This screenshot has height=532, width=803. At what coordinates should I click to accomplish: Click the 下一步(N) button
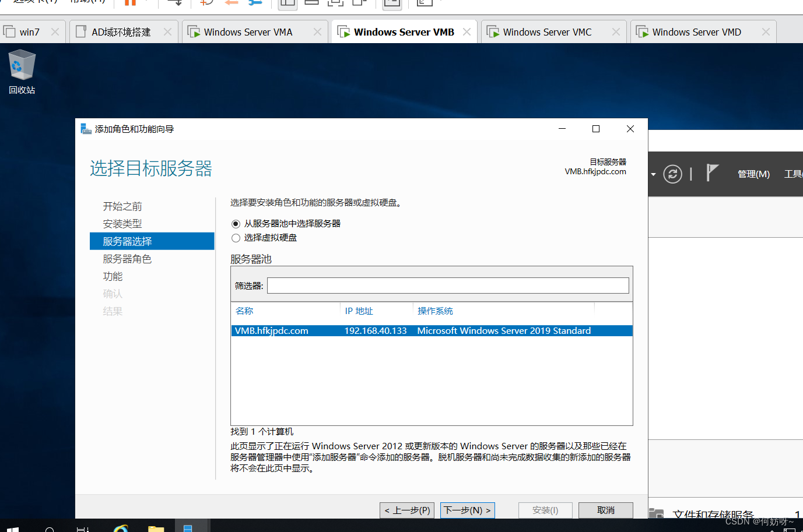(x=467, y=510)
